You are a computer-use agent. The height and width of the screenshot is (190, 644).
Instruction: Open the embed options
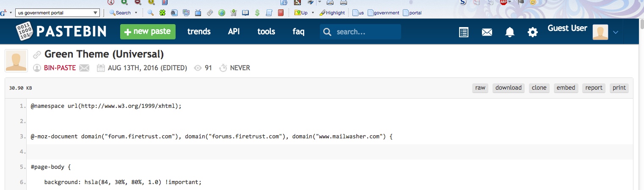coord(566,88)
